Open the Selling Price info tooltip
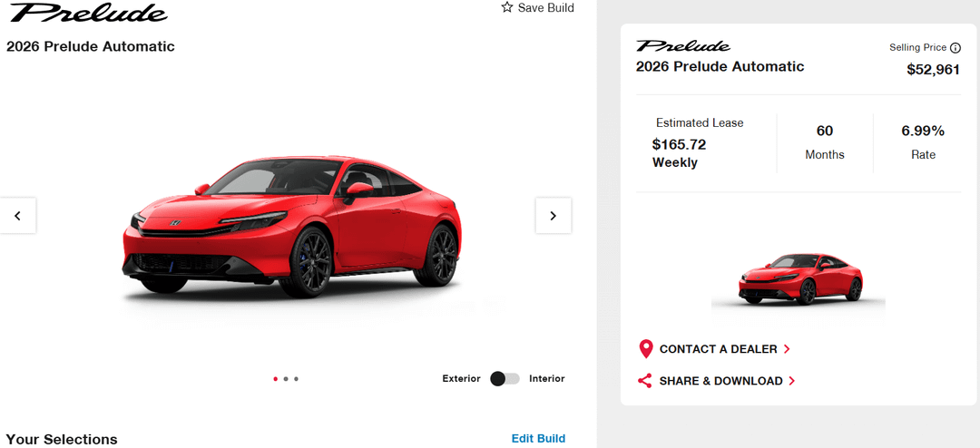Screen dimensions: 980x448 [x=955, y=48]
